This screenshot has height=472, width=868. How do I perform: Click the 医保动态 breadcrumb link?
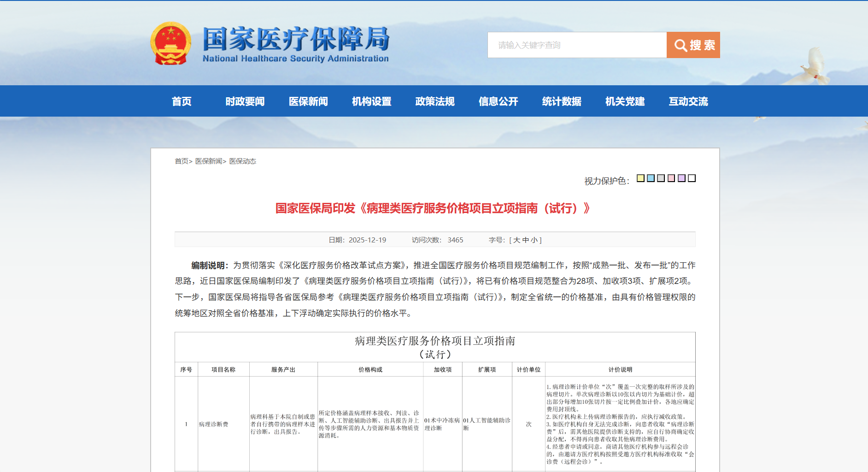click(x=243, y=161)
